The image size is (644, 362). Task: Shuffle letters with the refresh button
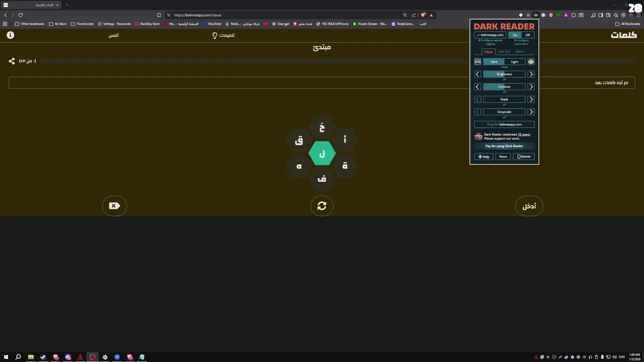[322, 206]
